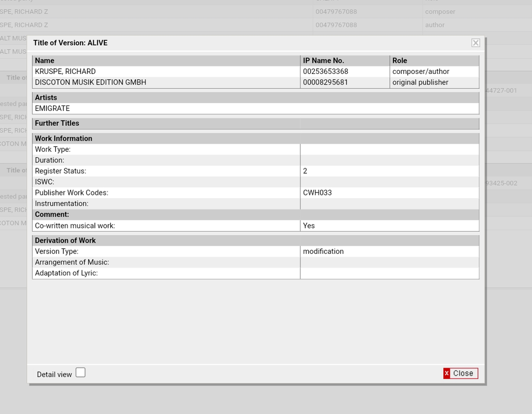Click the Comment section header
The image size is (532, 414).
pyautogui.click(x=256, y=215)
